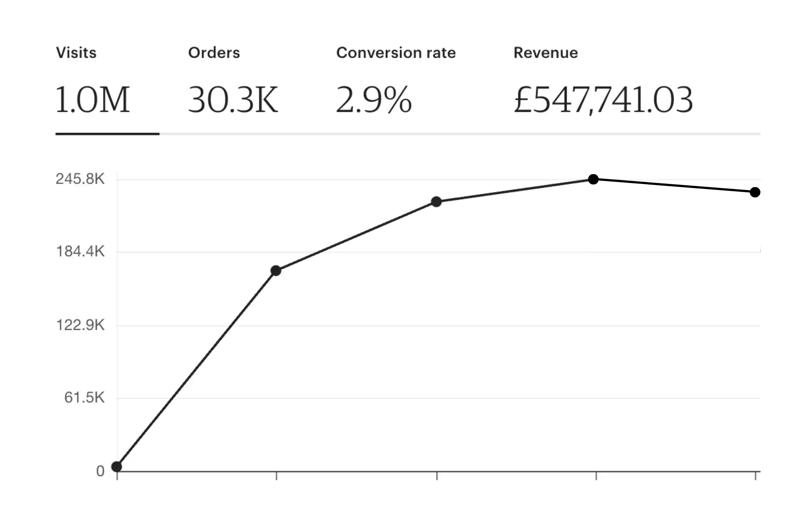Click the 184.4K y-axis label
Screen dimensions: 812x511
(x=80, y=252)
